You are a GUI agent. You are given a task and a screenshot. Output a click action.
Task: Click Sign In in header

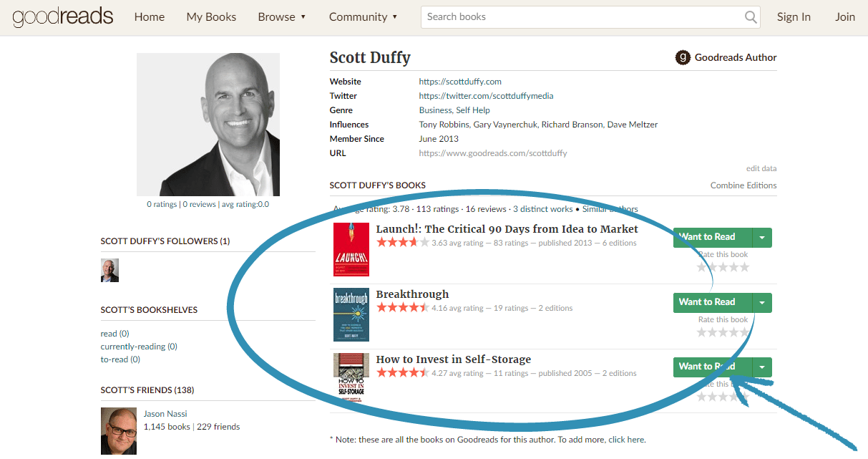click(794, 17)
